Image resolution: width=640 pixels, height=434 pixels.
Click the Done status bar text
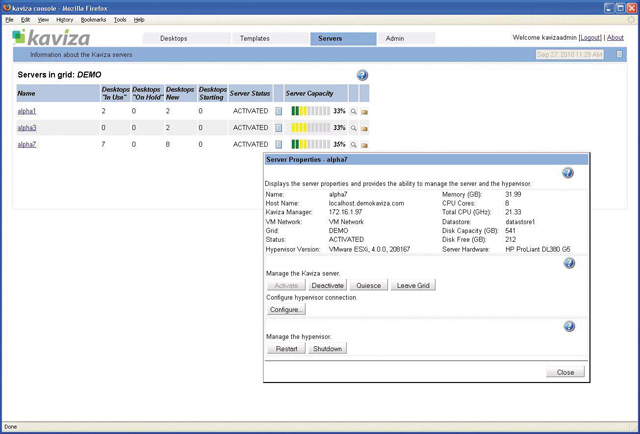point(11,427)
